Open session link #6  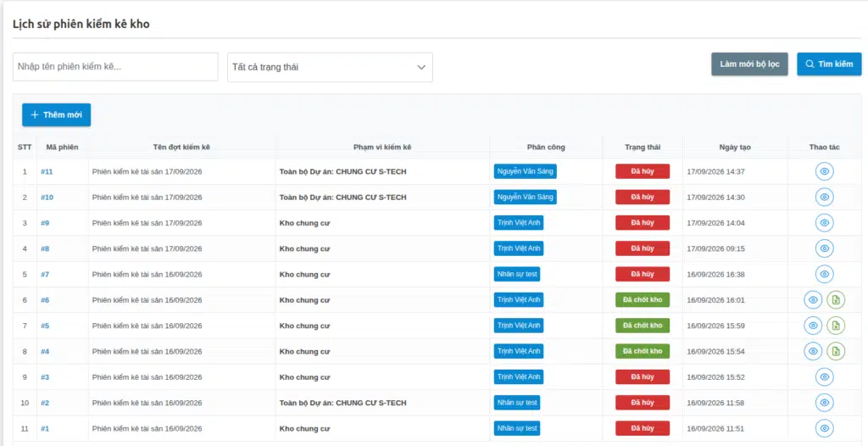tap(45, 299)
